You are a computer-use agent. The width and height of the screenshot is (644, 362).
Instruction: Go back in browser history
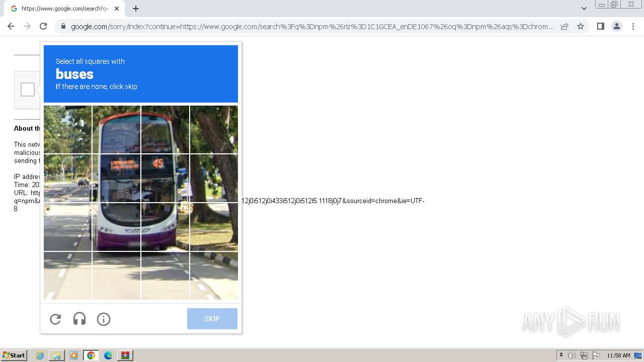point(11,26)
